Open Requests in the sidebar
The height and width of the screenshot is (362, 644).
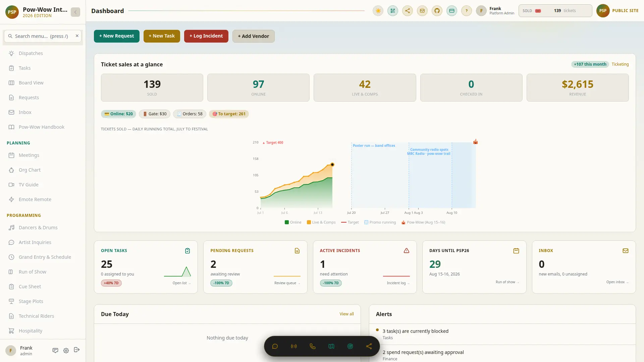pos(43,98)
